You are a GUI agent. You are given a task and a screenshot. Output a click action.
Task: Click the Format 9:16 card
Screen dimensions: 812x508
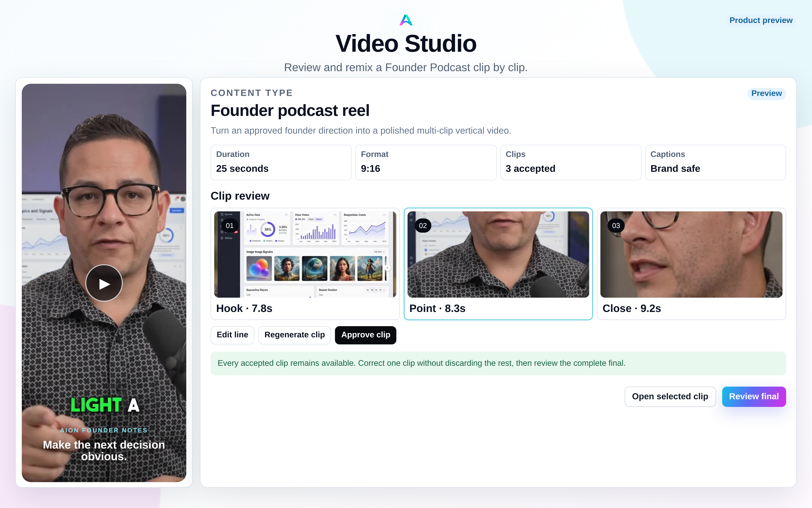[x=426, y=163]
